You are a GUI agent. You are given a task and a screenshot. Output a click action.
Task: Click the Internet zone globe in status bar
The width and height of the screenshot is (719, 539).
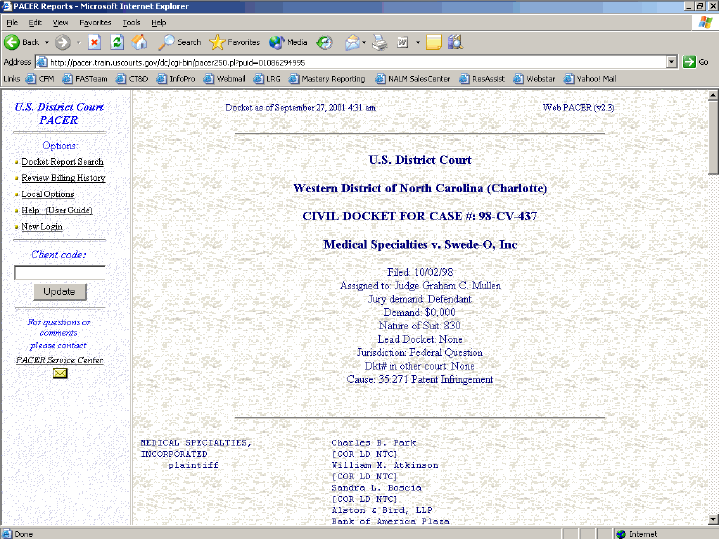pos(621,534)
